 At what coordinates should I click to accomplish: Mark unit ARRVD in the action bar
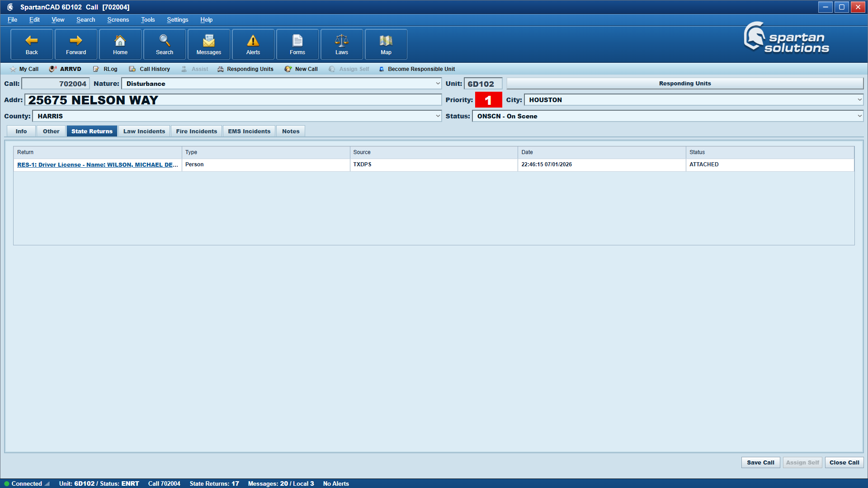click(66, 69)
